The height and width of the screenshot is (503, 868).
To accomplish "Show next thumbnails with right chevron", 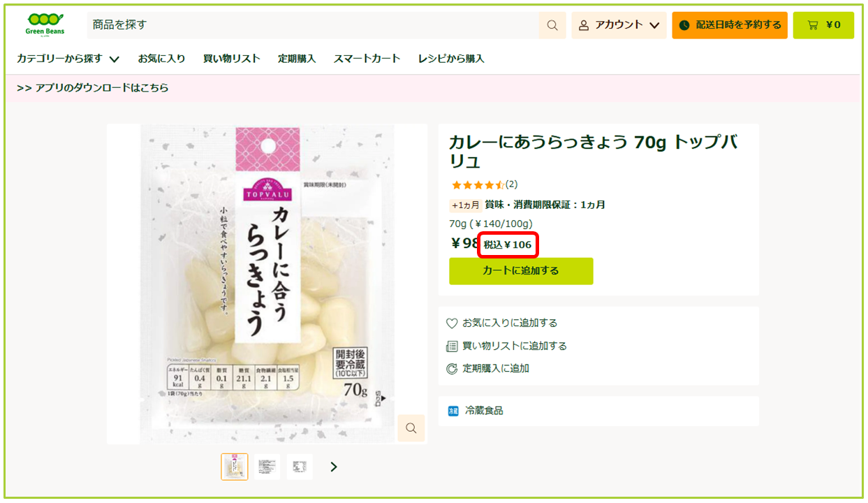I will [x=334, y=467].
